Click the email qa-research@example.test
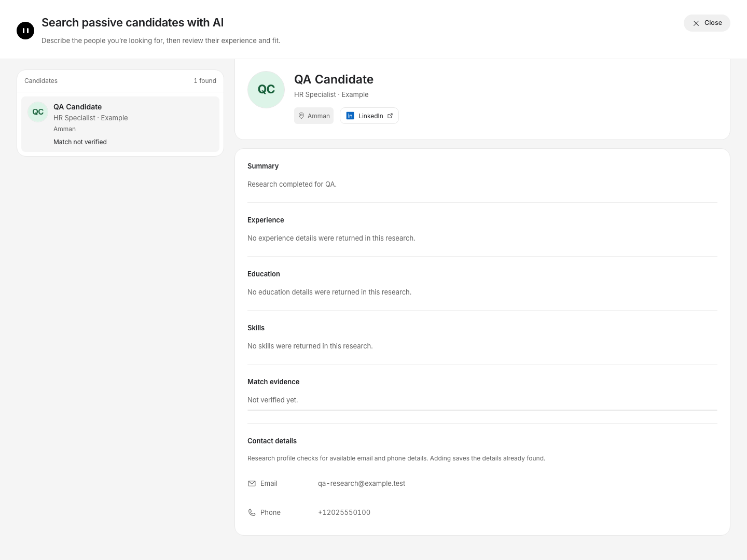The height and width of the screenshot is (560, 747). [362, 483]
